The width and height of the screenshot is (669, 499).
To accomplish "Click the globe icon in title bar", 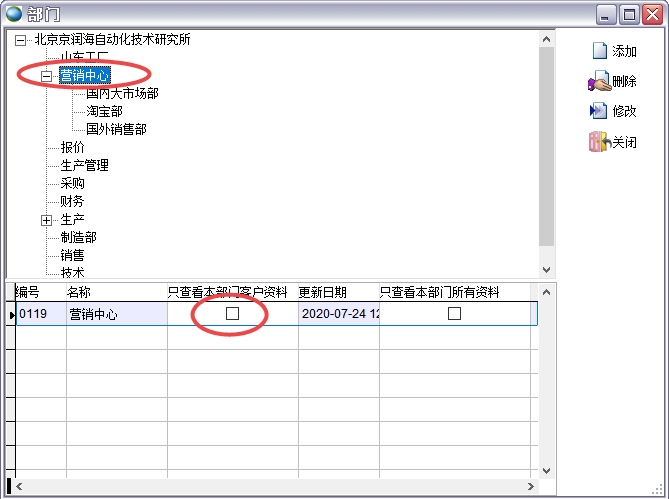I will pos(15,14).
